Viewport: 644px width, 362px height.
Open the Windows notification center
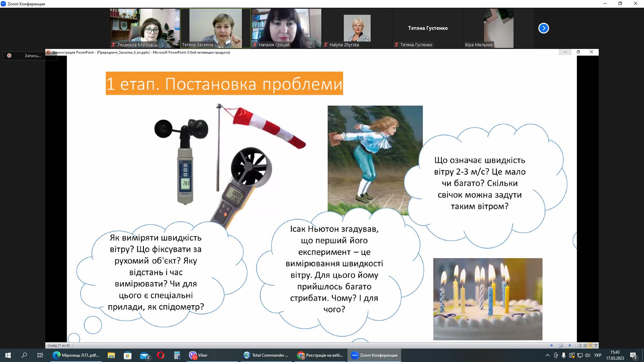click(x=633, y=355)
